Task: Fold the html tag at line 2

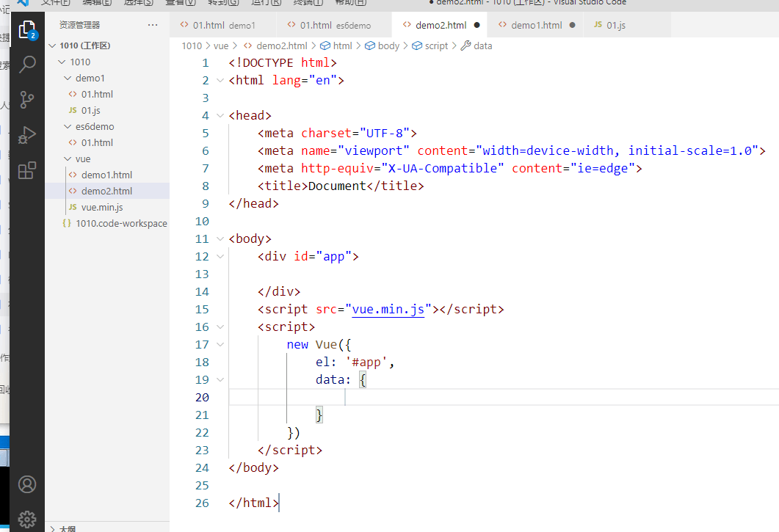Action: point(220,80)
